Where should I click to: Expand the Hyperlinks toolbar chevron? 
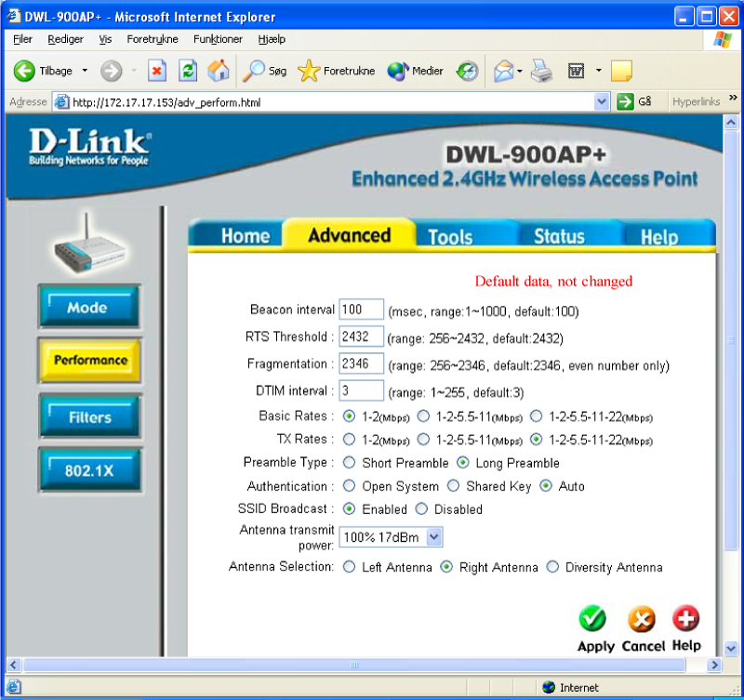tap(733, 98)
